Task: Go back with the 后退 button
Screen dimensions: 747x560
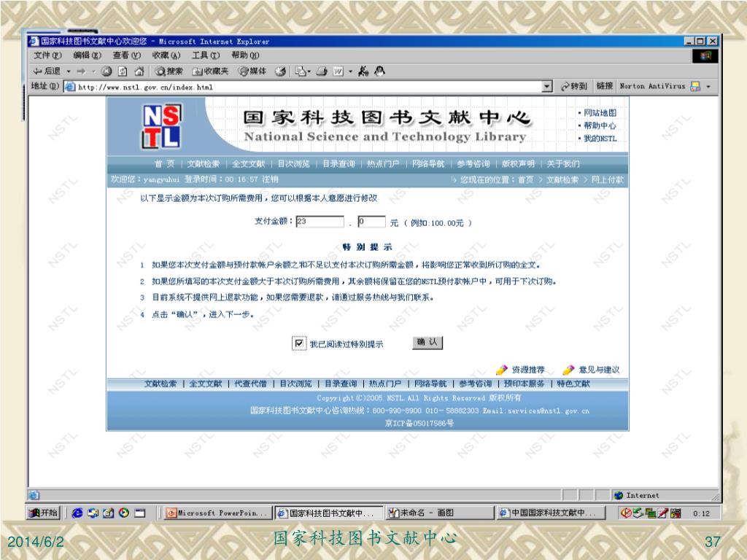Action: (x=47, y=71)
